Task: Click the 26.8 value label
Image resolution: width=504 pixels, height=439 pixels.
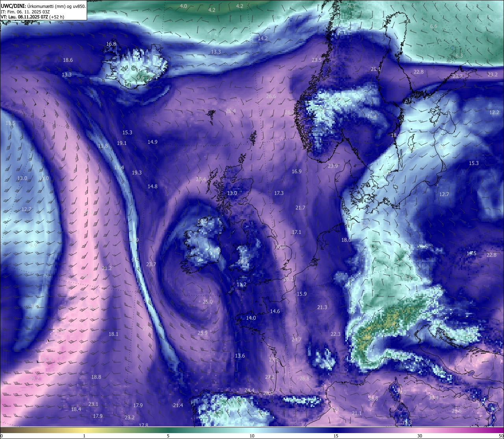Action: click(304, 379)
